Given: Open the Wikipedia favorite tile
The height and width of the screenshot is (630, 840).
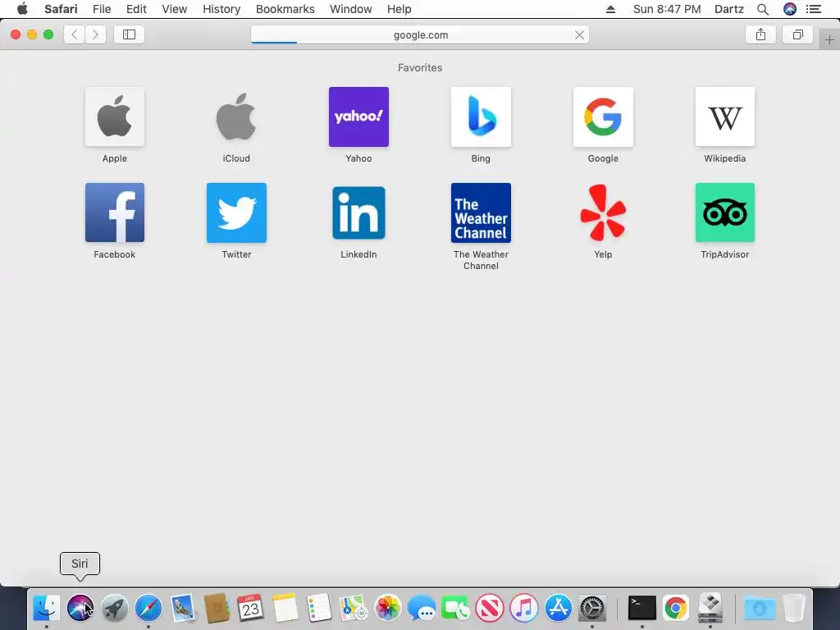Looking at the screenshot, I should (725, 116).
